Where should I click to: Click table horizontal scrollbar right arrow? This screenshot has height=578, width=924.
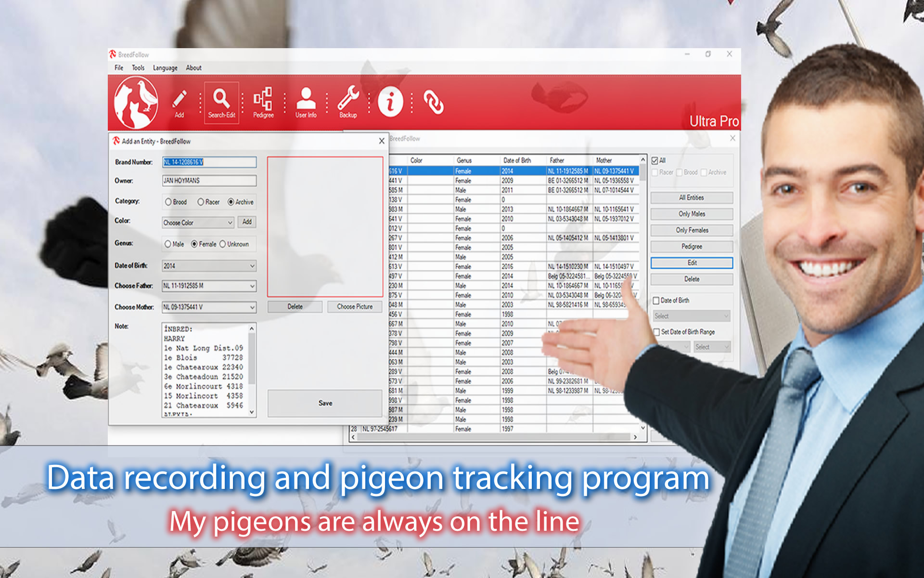pyautogui.click(x=635, y=437)
